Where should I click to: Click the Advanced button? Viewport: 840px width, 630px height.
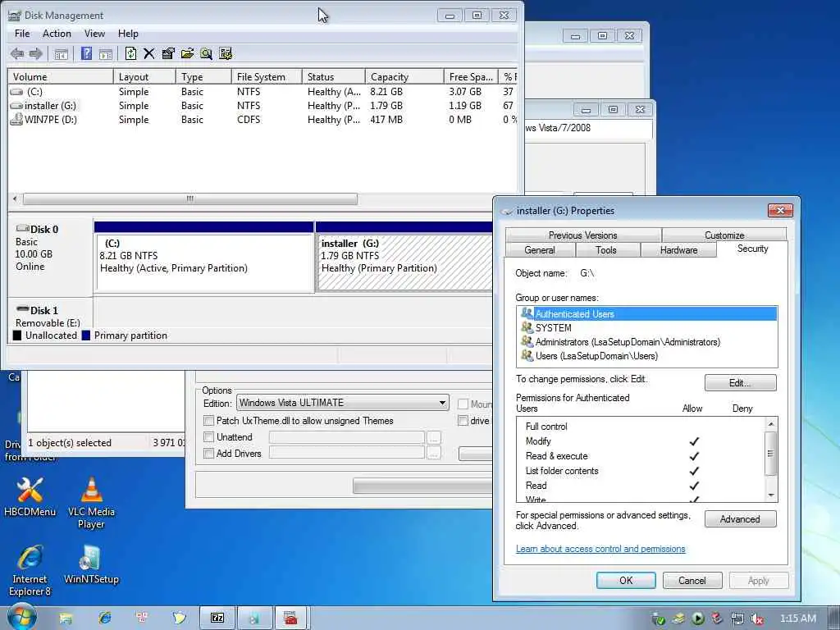pyautogui.click(x=741, y=519)
